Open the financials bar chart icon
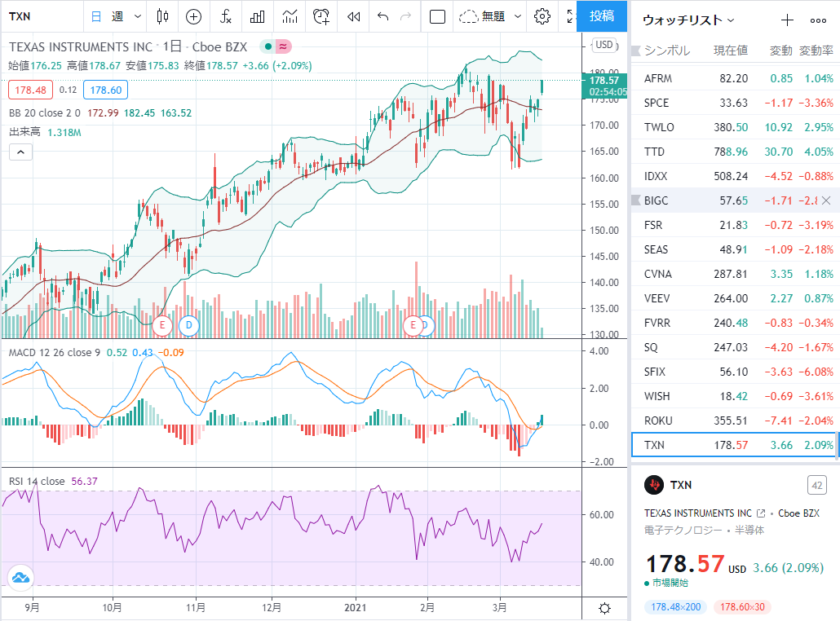Screen dimensions: 840x621 (x=258, y=16)
